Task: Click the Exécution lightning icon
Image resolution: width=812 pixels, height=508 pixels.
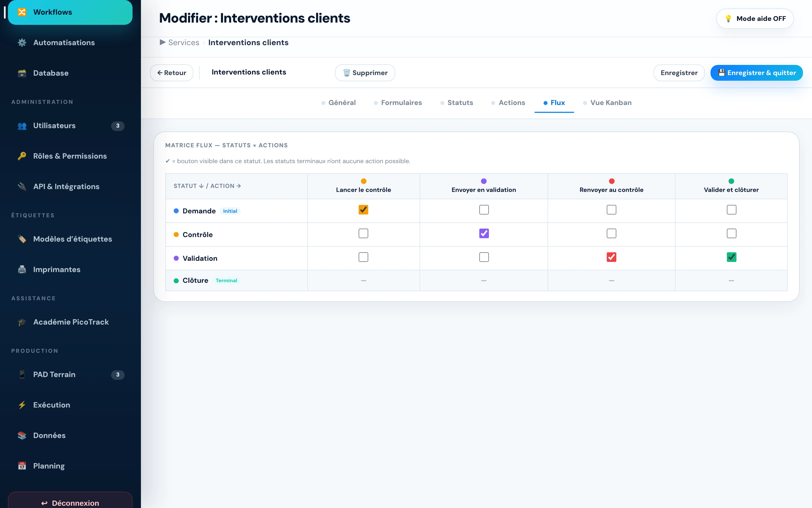Action: (22, 405)
